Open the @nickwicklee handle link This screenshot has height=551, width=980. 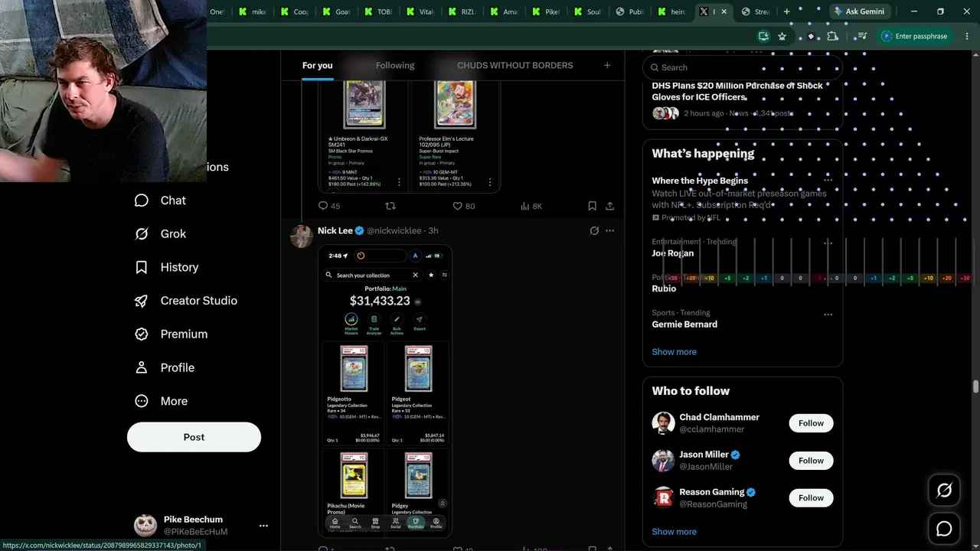click(x=394, y=230)
